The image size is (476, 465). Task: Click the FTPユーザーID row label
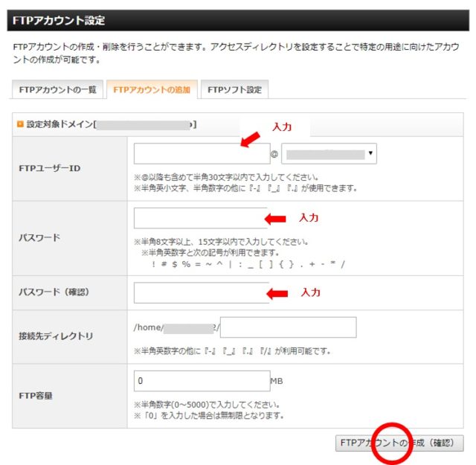coord(49,168)
